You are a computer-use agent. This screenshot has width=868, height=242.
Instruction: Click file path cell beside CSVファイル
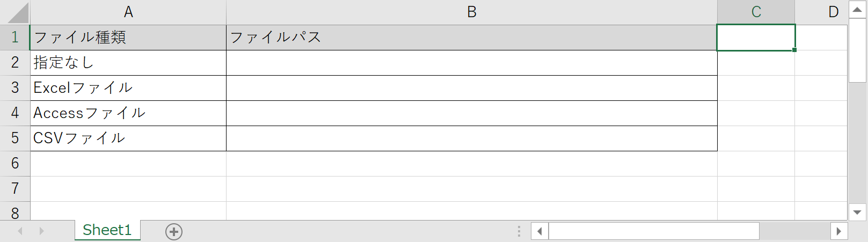(x=471, y=138)
